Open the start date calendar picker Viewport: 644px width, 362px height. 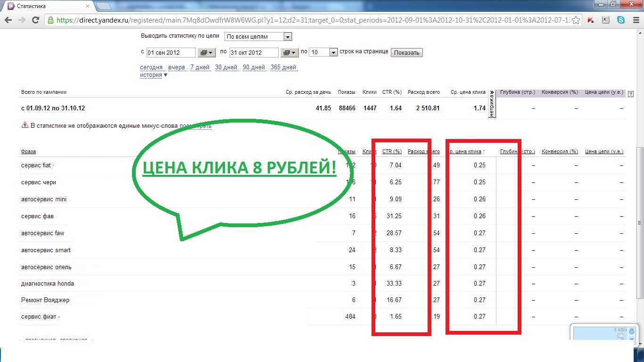click(x=207, y=52)
